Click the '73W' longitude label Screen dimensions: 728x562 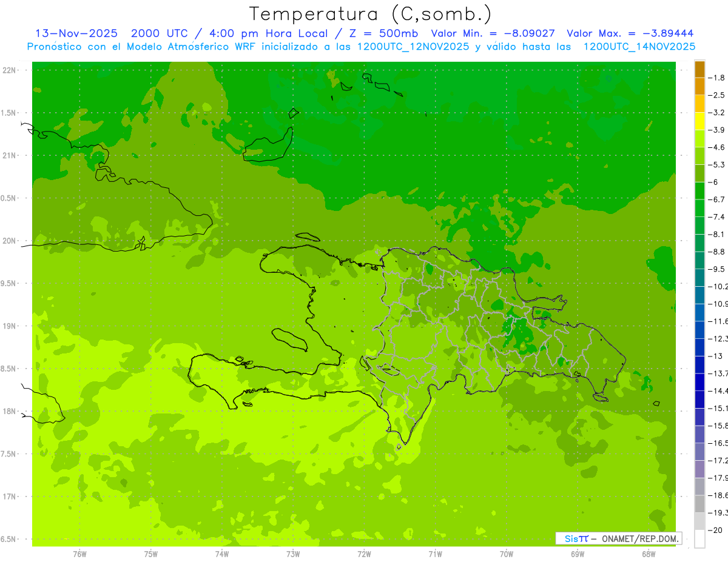pyautogui.click(x=293, y=554)
